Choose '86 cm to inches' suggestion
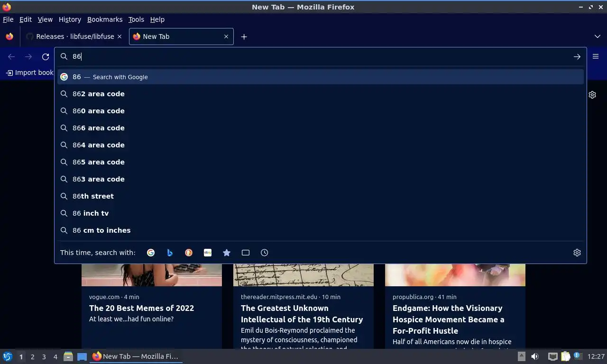This screenshot has height=364, width=607. (321, 230)
